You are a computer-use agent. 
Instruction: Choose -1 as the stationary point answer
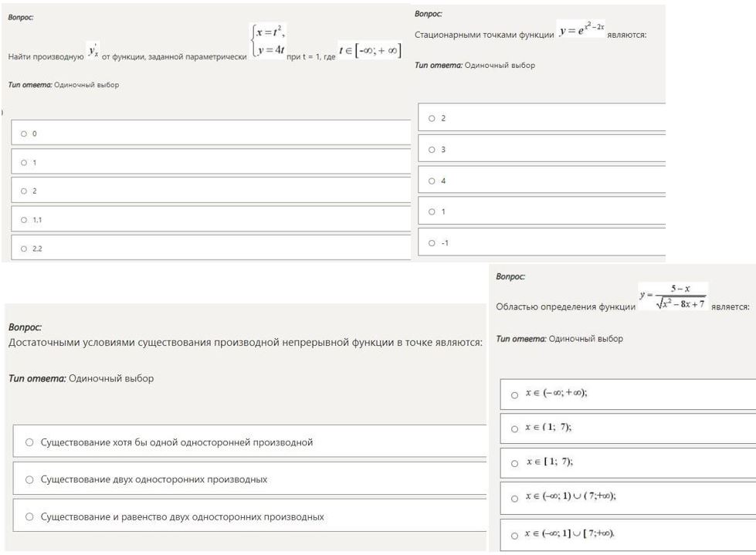pos(432,243)
